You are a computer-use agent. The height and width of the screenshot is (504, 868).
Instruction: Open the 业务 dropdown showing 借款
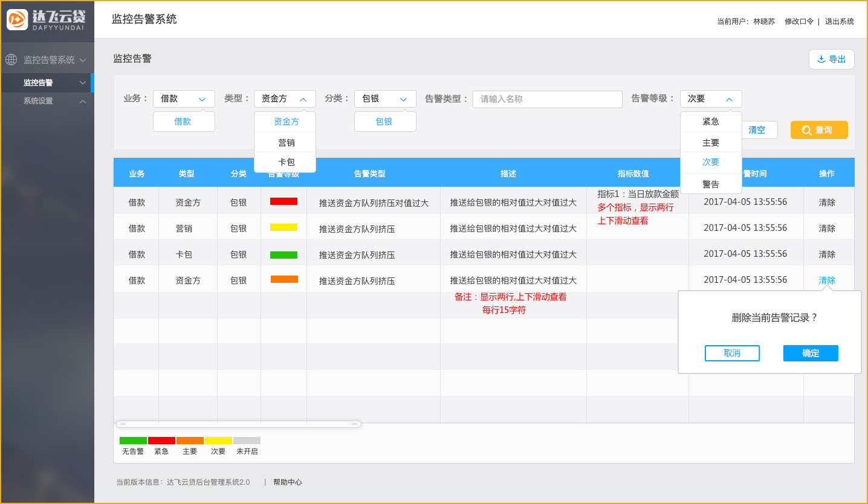184,99
